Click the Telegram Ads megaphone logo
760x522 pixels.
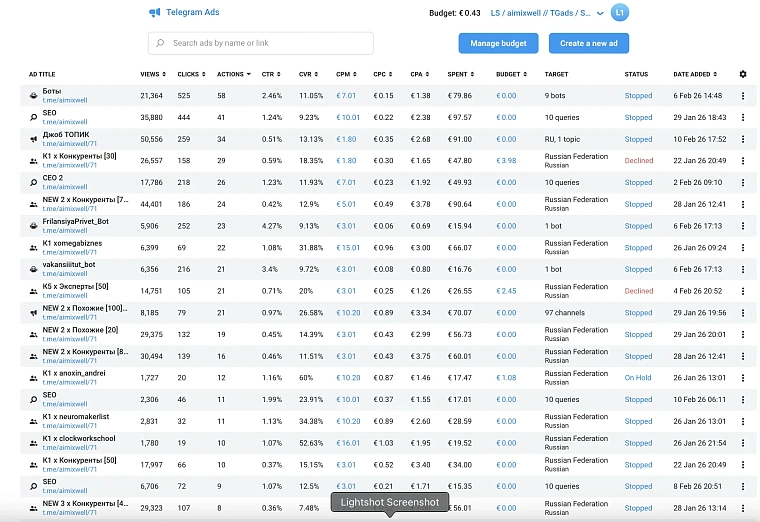(155, 12)
